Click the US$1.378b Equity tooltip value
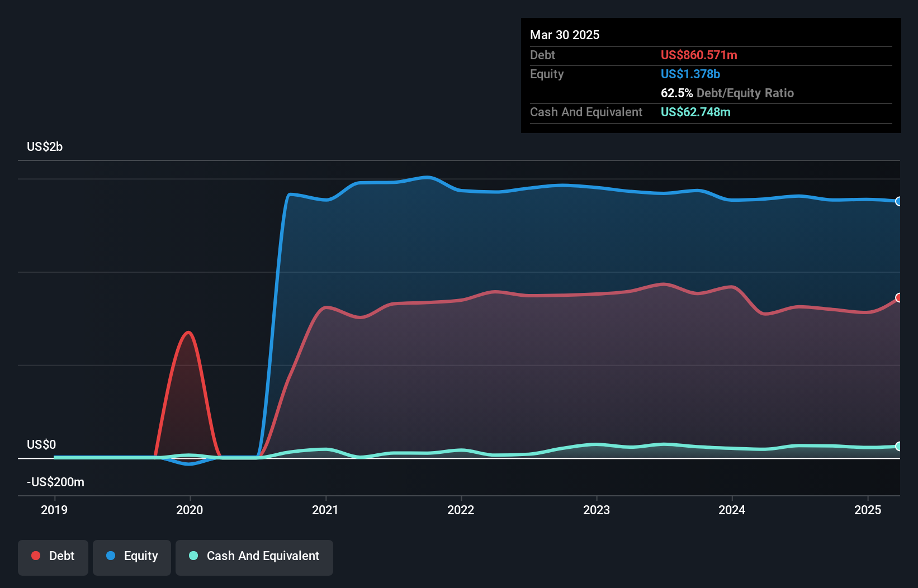Screen dimensions: 918x588 (690, 74)
